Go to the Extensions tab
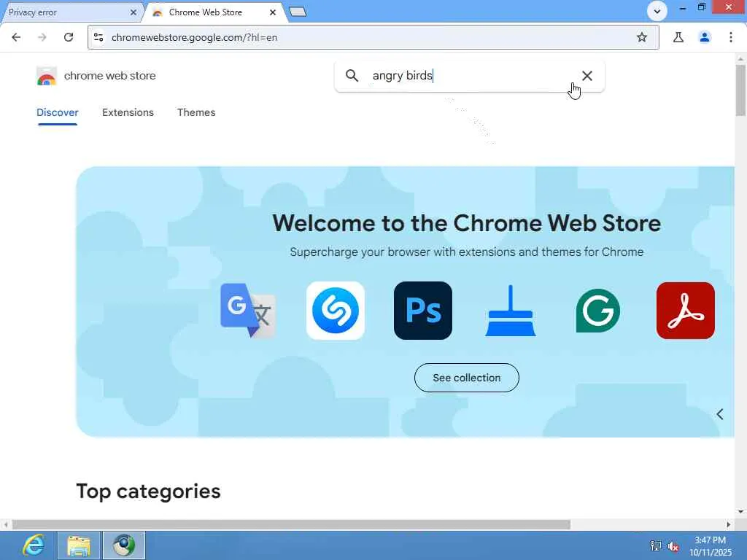 point(128,112)
